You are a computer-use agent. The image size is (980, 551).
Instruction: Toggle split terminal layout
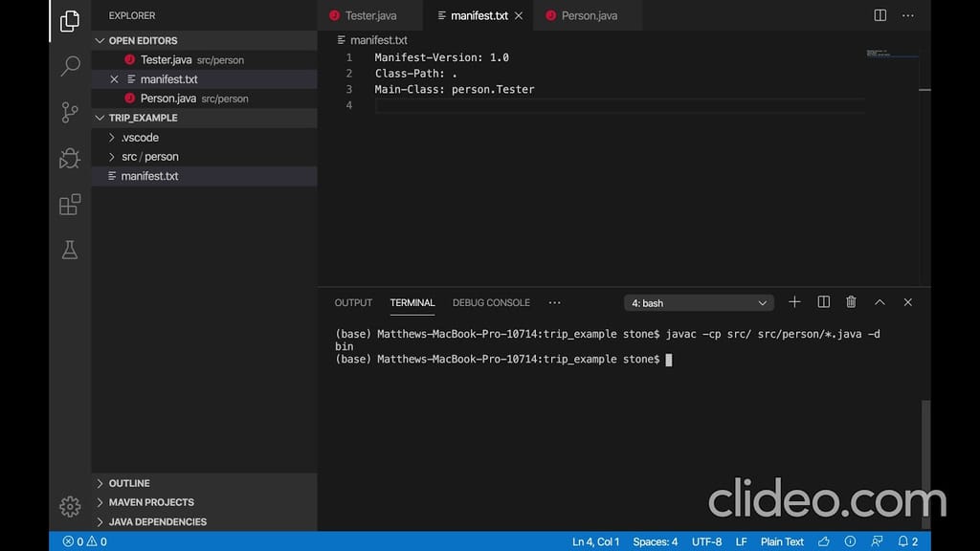tap(823, 302)
